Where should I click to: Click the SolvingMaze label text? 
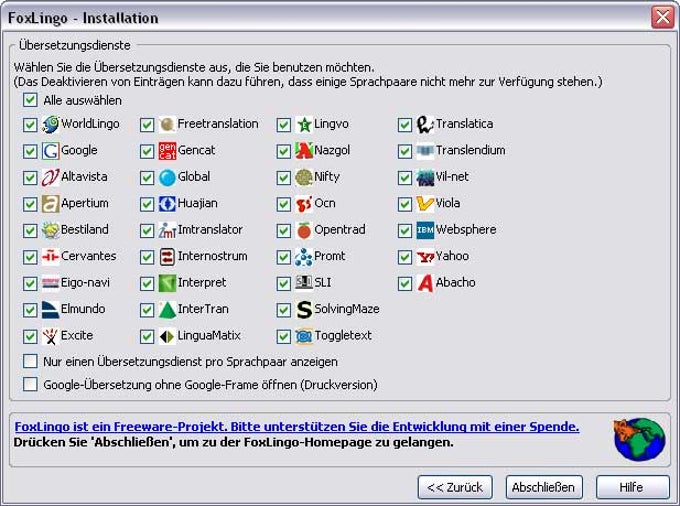click(347, 309)
